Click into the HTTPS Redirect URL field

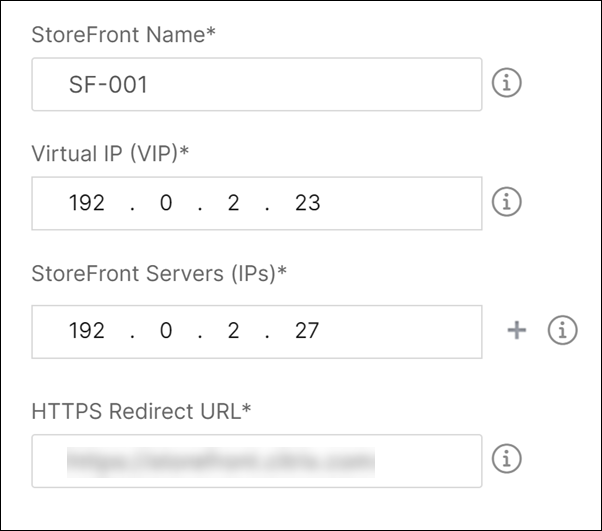click(257, 461)
